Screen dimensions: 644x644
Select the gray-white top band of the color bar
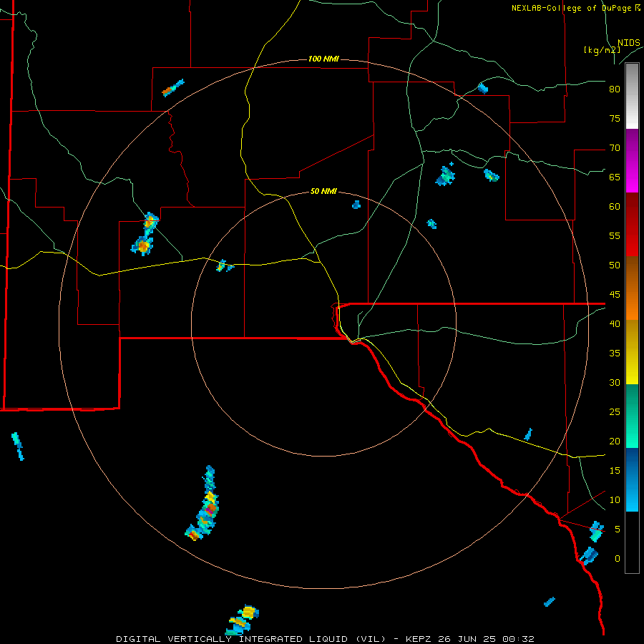[632, 96]
